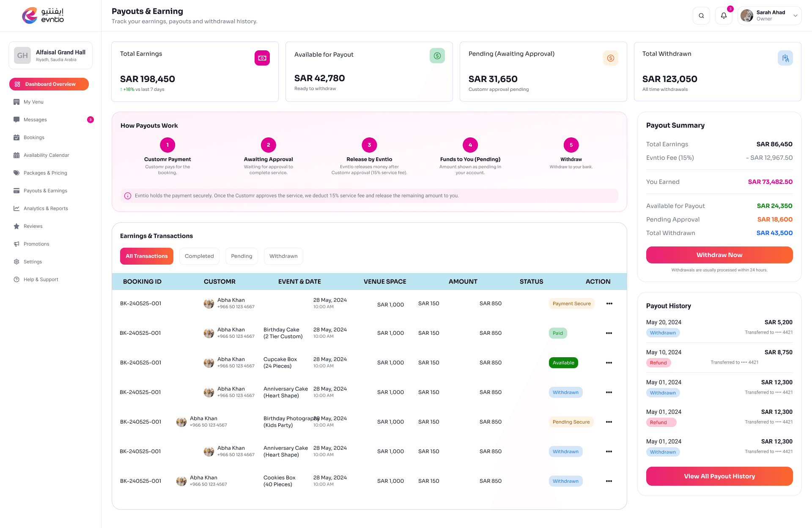Open actions menu for Cupcake Box Available row
This screenshot has width=812, height=528.
click(609, 363)
